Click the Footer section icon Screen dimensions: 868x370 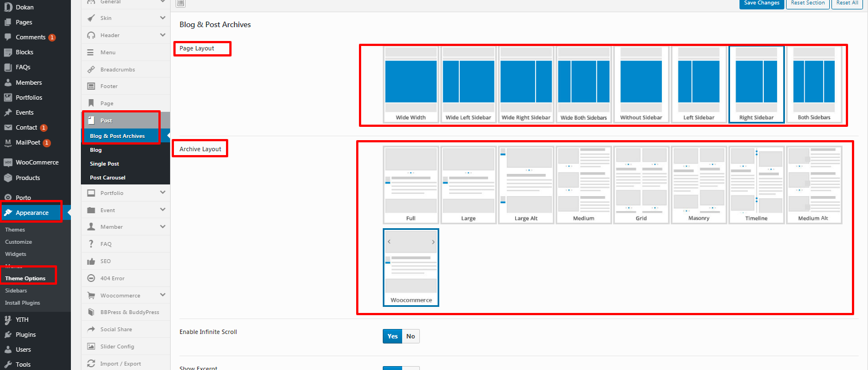[x=91, y=86]
